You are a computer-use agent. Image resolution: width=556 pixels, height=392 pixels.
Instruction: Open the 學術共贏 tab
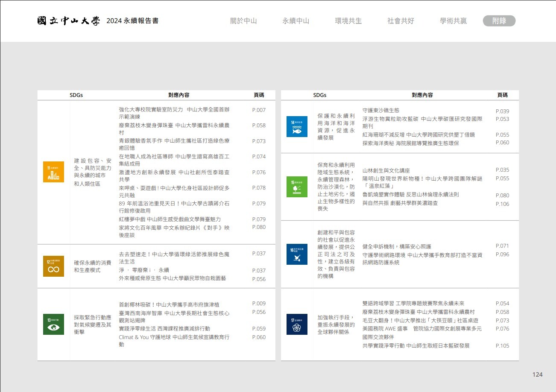pos(453,21)
